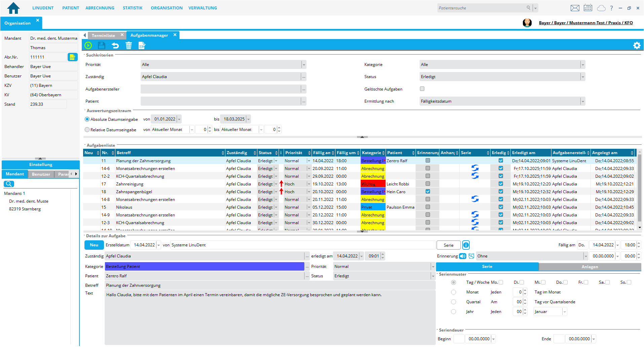The height and width of the screenshot is (347, 644).
Task: Click the blue Kategorie Bestellung Patient field
Action: coord(204,267)
